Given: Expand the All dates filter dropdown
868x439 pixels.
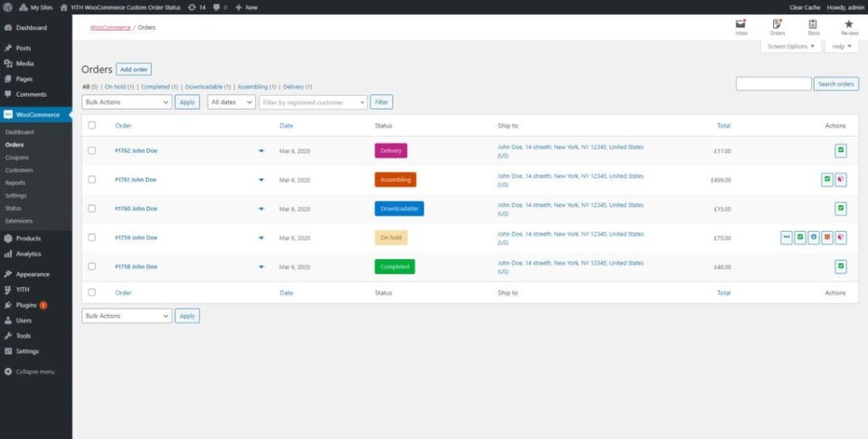Looking at the screenshot, I should [x=230, y=102].
